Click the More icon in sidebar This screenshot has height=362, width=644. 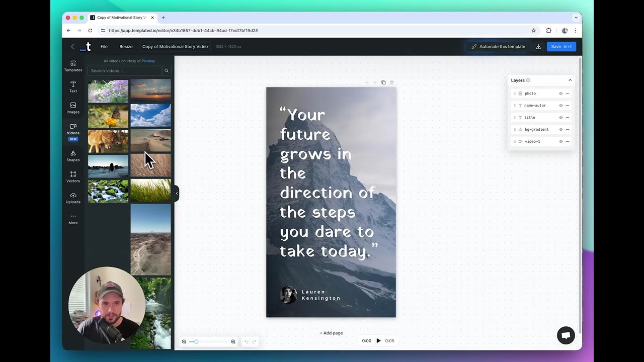pos(73,219)
